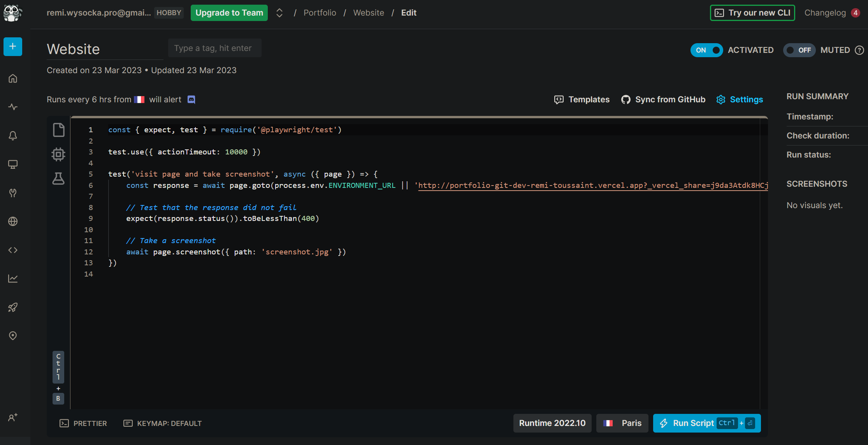Open Settings tab above the editor
This screenshot has width=868, height=445.
740,100
